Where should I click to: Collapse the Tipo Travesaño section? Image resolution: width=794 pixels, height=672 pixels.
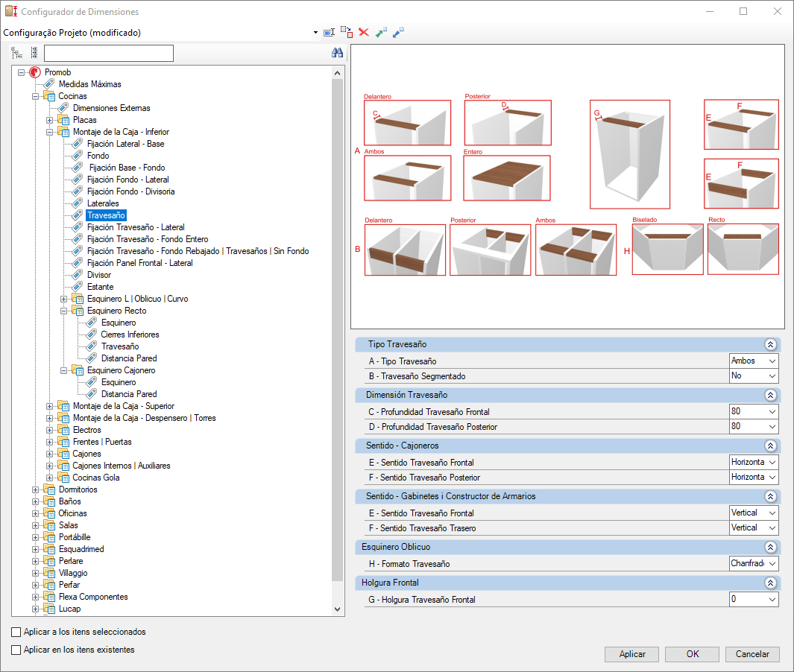pyautogui.click(x=770, y=345)
